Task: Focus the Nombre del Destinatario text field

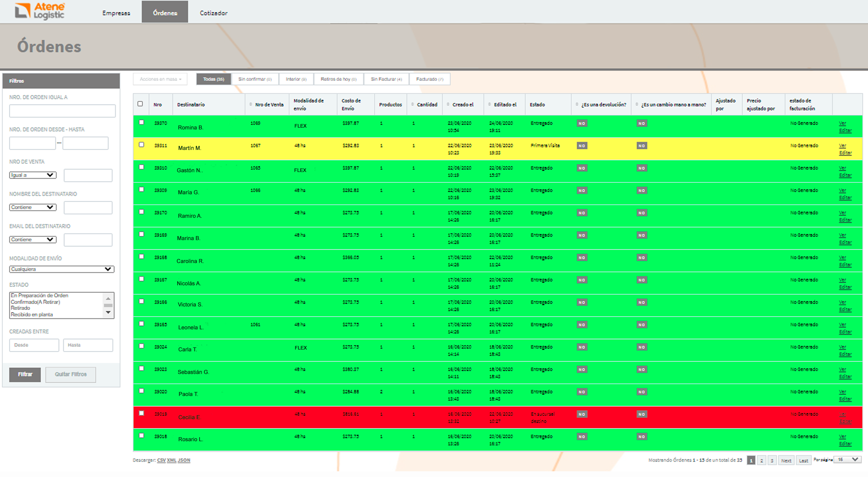Action: click(x=88, y=208)
